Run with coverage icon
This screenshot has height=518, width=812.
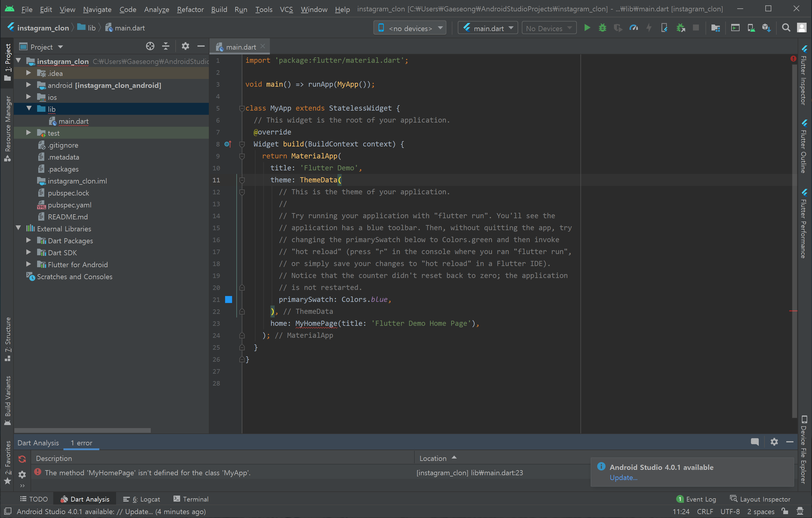pyautogui.click(x=618, y=28)
